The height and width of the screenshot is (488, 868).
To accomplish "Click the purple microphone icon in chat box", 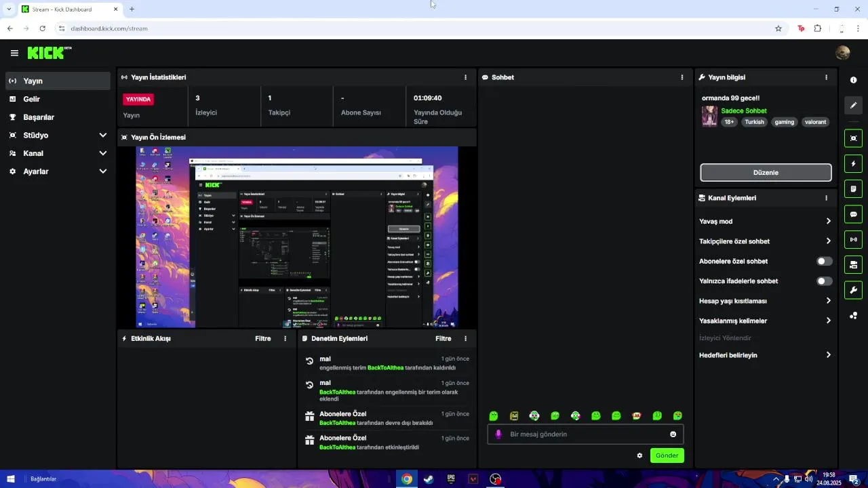I will [498, 434].
